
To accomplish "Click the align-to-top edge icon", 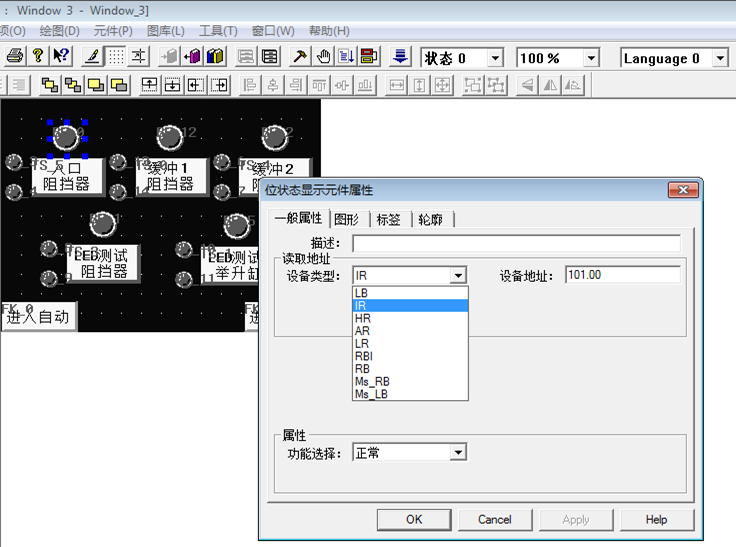I will 148,85.
